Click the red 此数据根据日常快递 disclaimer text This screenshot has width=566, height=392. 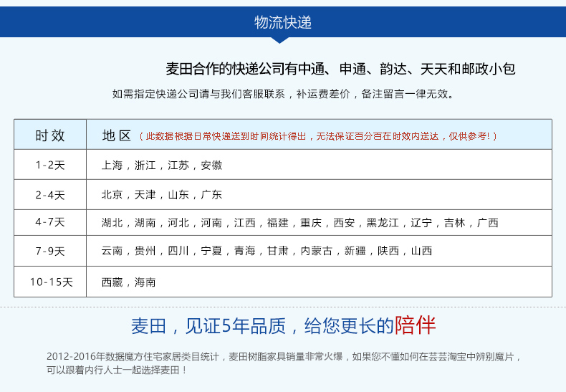[x=318, y=136]
